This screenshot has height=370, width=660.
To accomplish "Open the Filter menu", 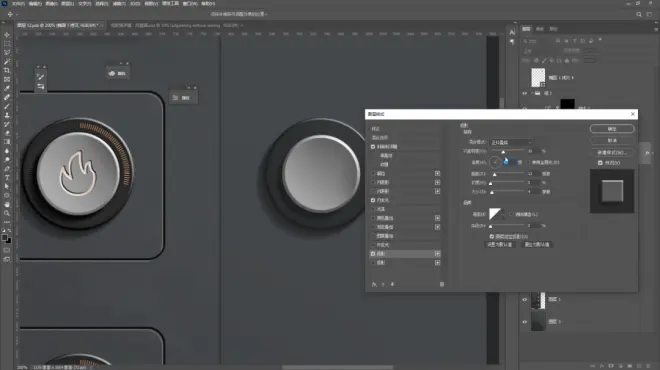I will tap(119, 4).
